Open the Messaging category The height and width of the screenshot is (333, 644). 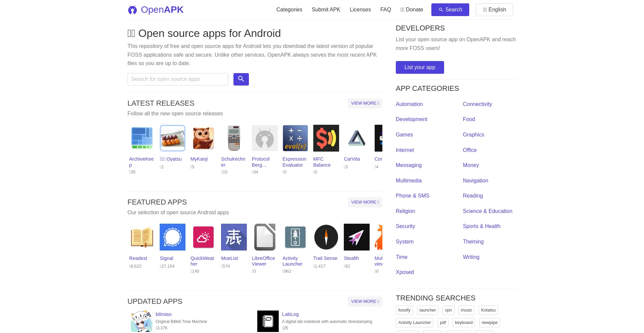pos(409,165)
